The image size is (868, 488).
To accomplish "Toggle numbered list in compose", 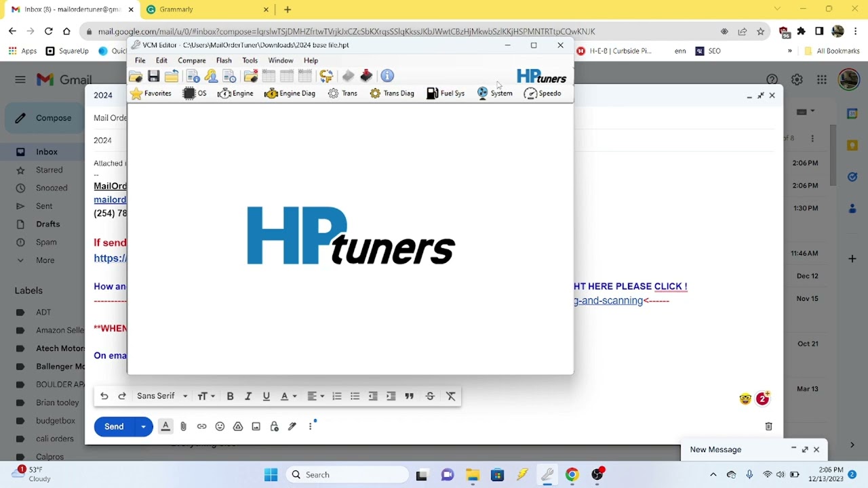I will pos(337,396).
